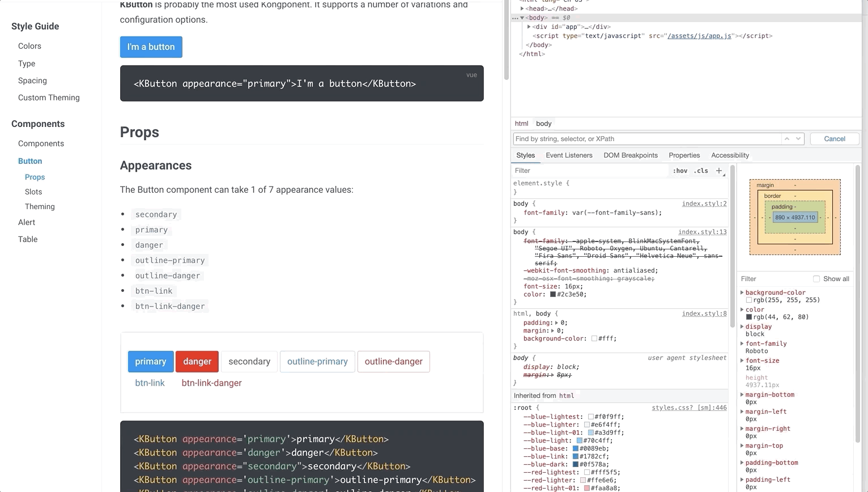Open the Properties tab
The image size is (868, 492).
tap(684, 155)
